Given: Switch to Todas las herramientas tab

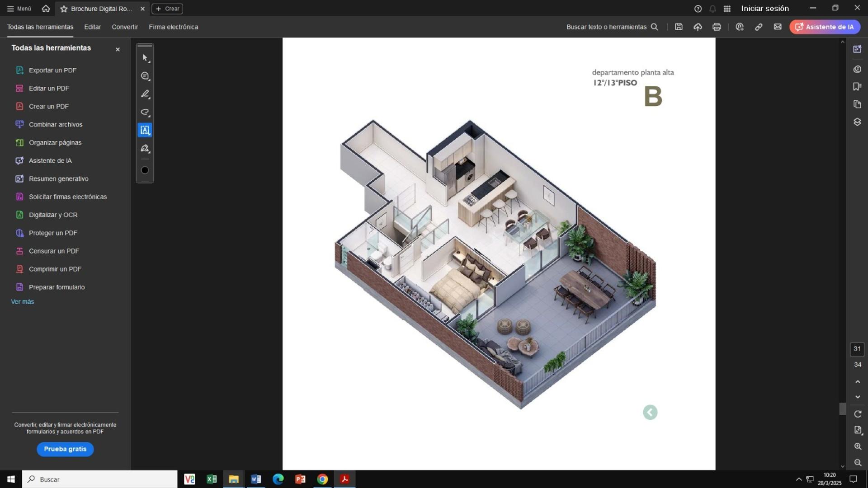Looking at the screenshot, I should 40,27.
